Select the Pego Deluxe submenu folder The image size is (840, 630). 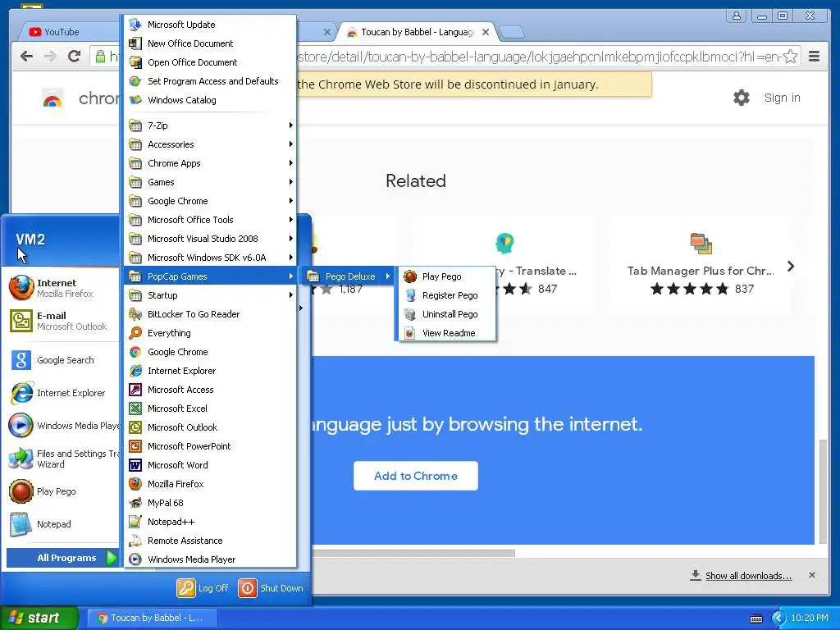click(x=348, y=276)
